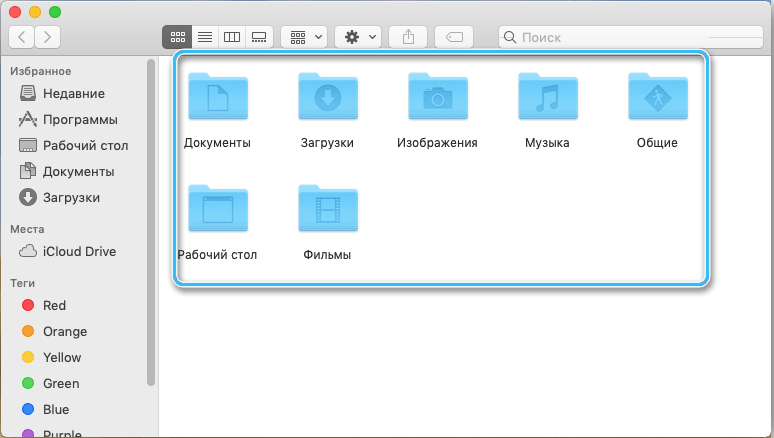Open the Загрузки folder in main pane
774x438 pixels.
coord(327,97)
